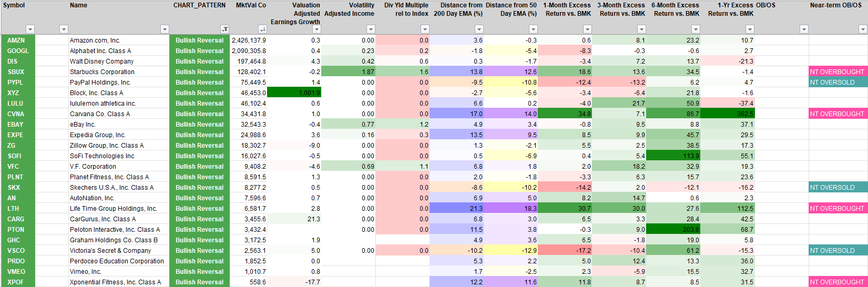Open Div Yld Multiple rel to Index filter
868x287 pixels.
pos(425,29)
